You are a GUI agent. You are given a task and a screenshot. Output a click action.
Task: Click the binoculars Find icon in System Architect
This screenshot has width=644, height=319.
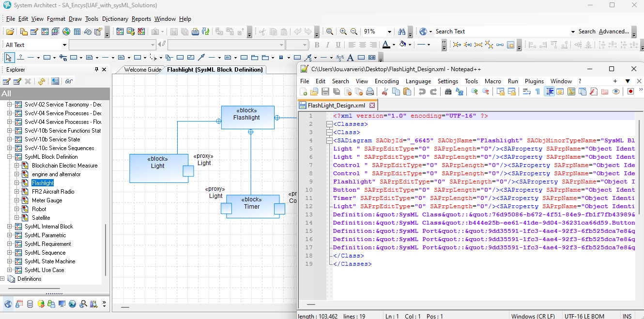coord(401,31)
